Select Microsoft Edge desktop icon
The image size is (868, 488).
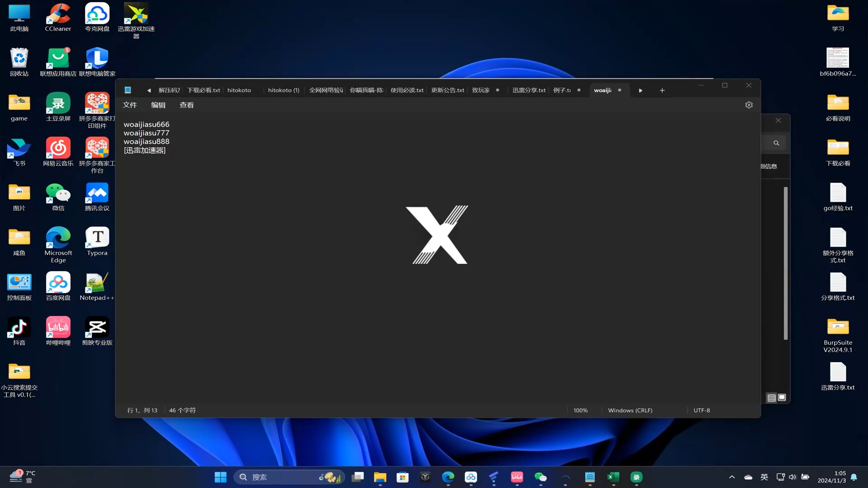[58, 245]
